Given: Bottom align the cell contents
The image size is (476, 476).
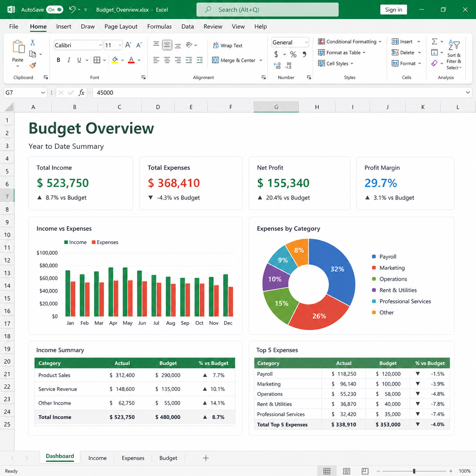Looking at the screenshot, I should click(178, 45).
